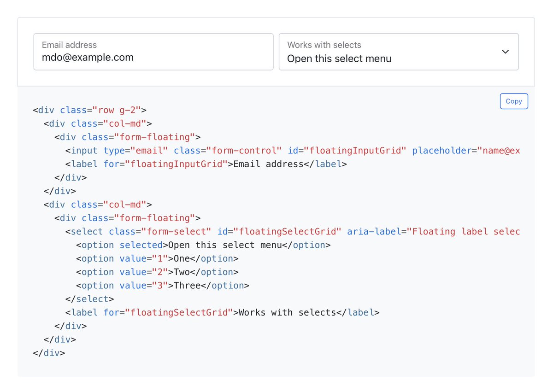Click the chevron arrow on the select menu
The width and height of the screenshot is (553, 392).
[505, 52]
